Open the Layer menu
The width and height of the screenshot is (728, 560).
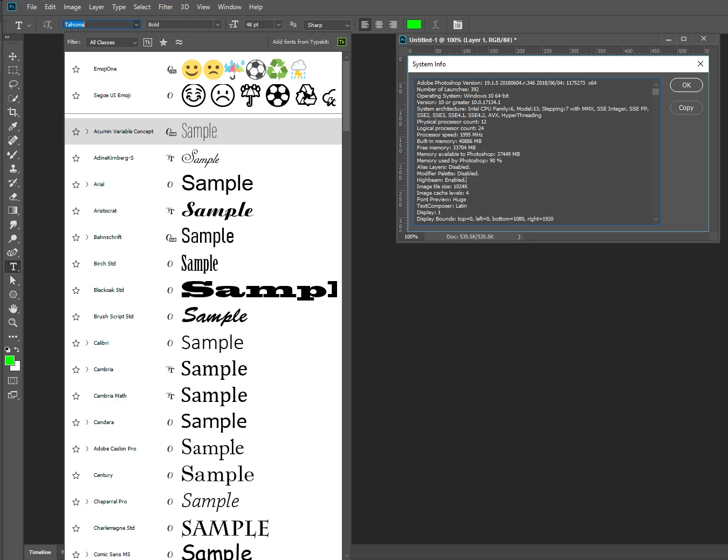pyautogui.click(x=97, y=7)
